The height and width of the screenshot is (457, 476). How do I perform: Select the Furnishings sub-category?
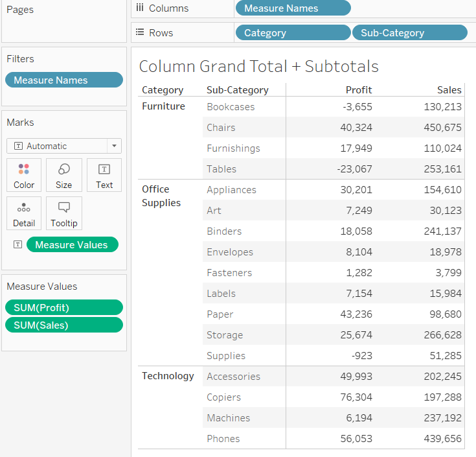click(233, 148)
